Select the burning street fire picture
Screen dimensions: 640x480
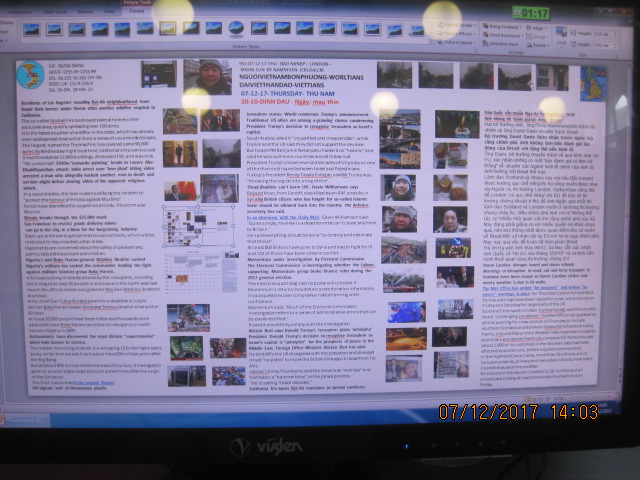[228, 348]
